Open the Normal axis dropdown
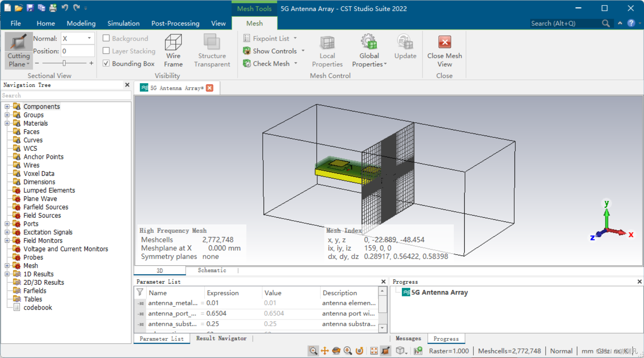The width and height of the screenshot is (644, 358). (89, 38)
